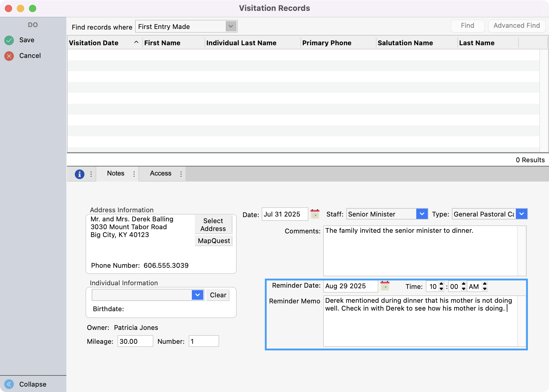This screenshot has width=549, height=392.
Task: Switch to the info panel using the i icon
Action: pyautogui.click(x=79, y=174)
